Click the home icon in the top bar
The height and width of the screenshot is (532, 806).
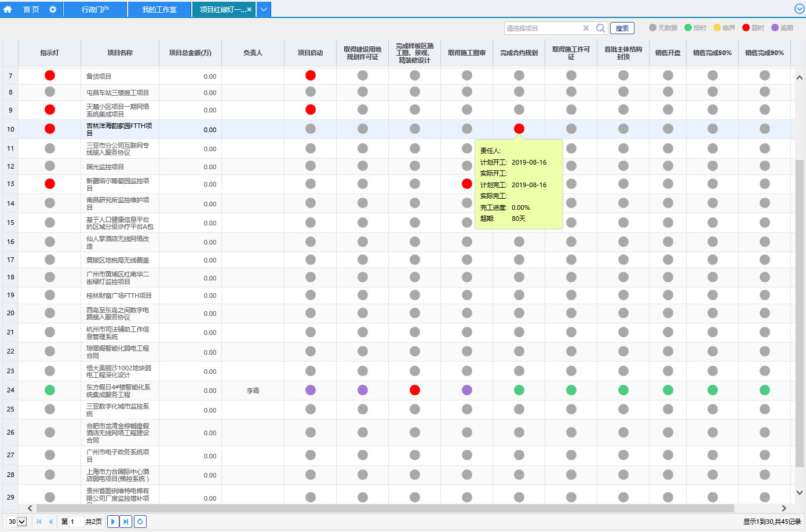(8, 9)
